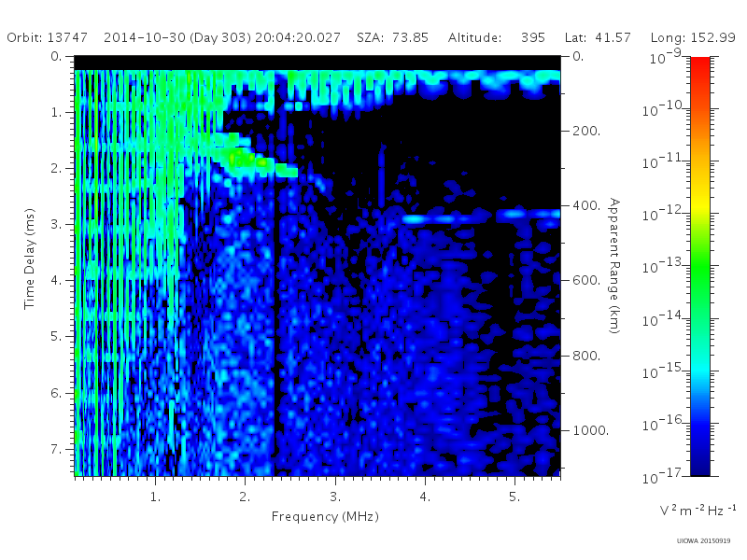Click the 1. tick label on frequency axis
Screen dimensions: 747x560
[x=155, y=497]
